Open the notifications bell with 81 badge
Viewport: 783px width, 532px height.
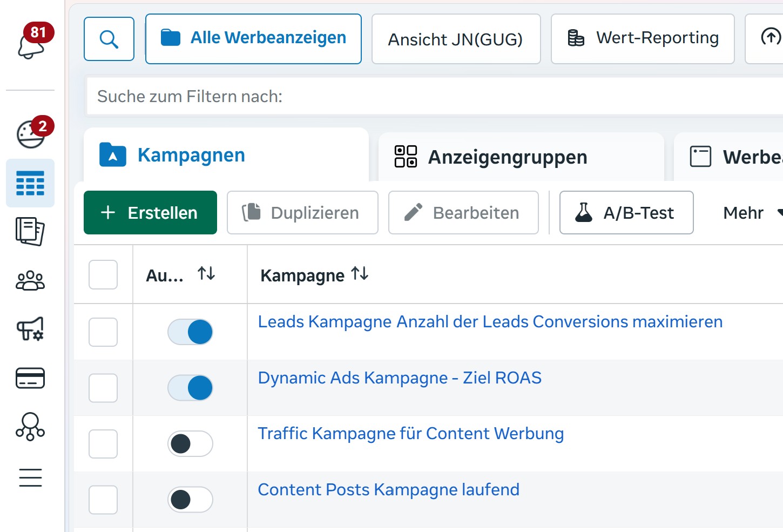tap(31, 44)
